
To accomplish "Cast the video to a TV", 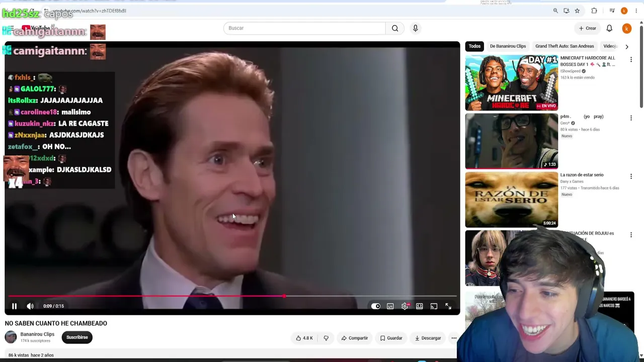I will tap(434, 306).
